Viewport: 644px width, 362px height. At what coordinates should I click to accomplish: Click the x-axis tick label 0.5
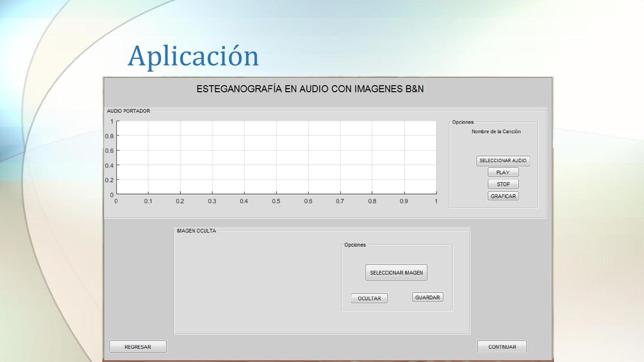[276, 201]
